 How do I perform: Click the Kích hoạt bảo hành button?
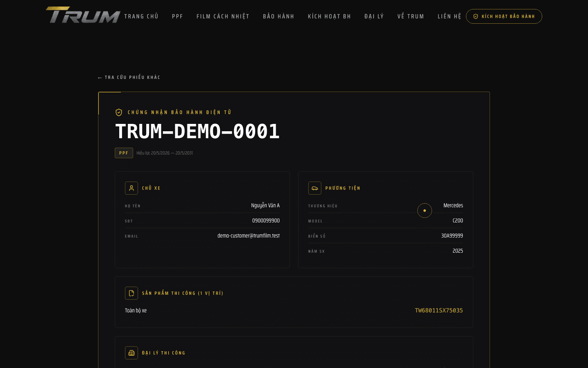point(504,16)
